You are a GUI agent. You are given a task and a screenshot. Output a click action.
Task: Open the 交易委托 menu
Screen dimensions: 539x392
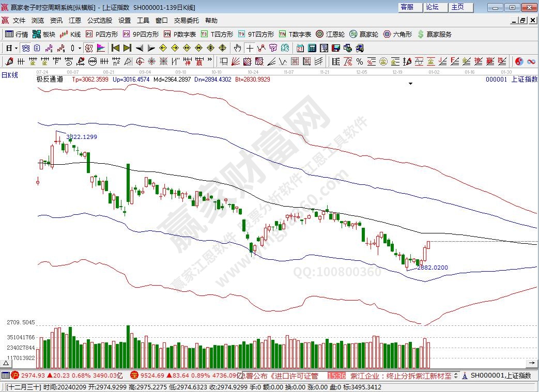[x=186, y=21]
